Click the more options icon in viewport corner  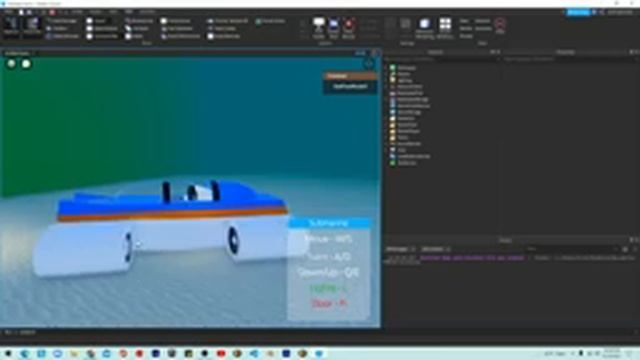(369, 63)
